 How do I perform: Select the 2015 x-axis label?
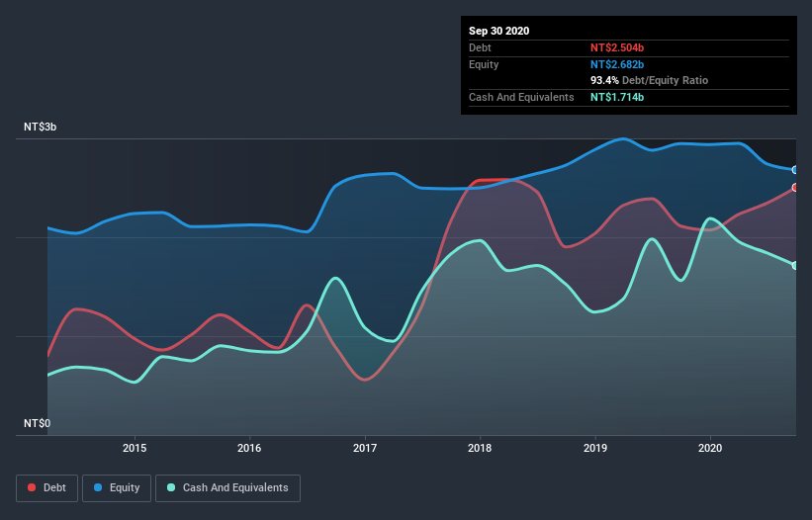click(135, 448)
